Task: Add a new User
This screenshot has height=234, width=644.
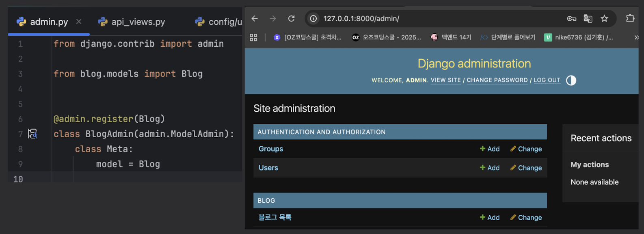Action: point(490,168)
